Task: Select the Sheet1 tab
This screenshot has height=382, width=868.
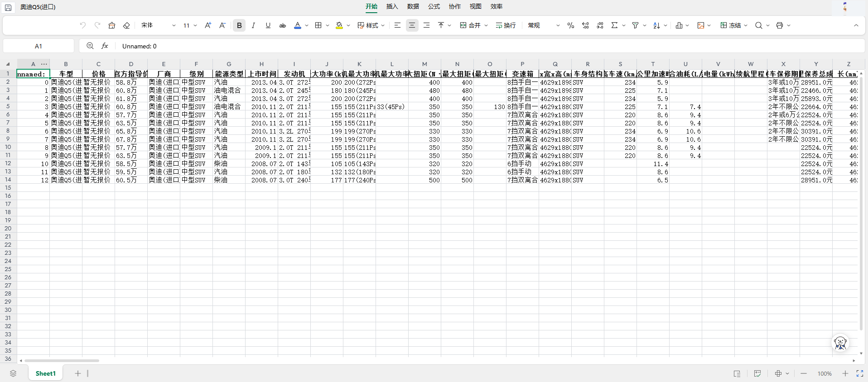Action: tap(46, 373)
